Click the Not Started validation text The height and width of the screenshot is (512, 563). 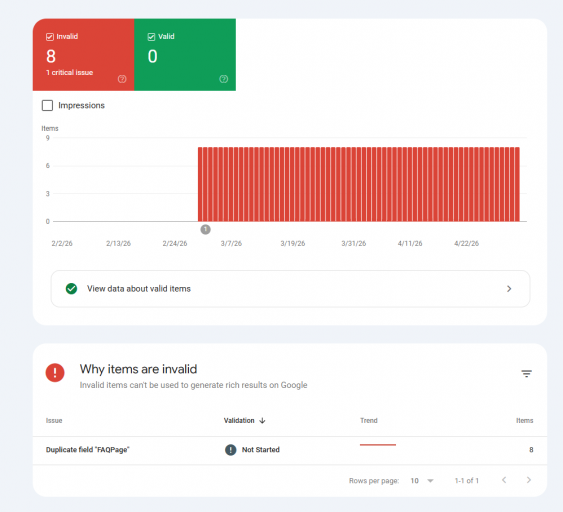click(261, 450)
